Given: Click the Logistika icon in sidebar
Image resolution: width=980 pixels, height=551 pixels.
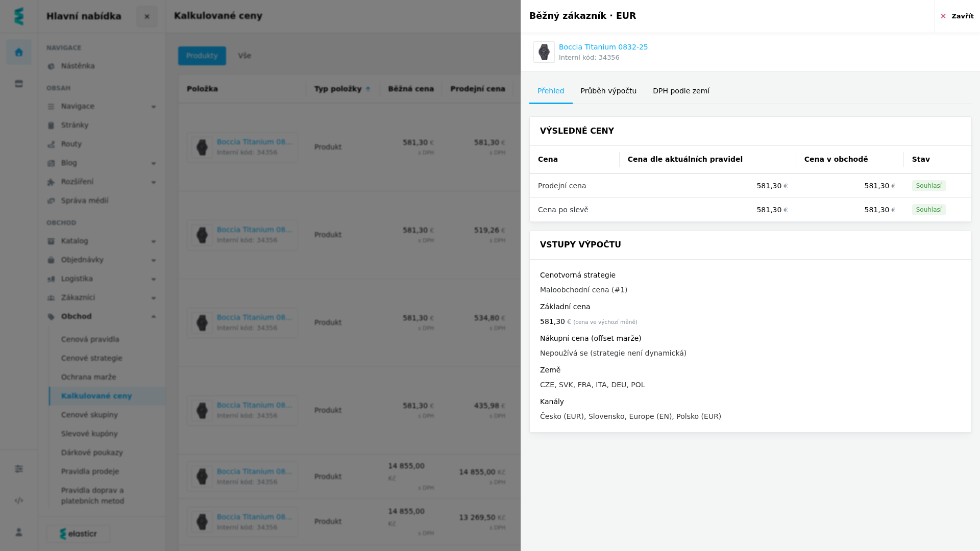Looking at the screenshot, I should (x=51, y=279).
